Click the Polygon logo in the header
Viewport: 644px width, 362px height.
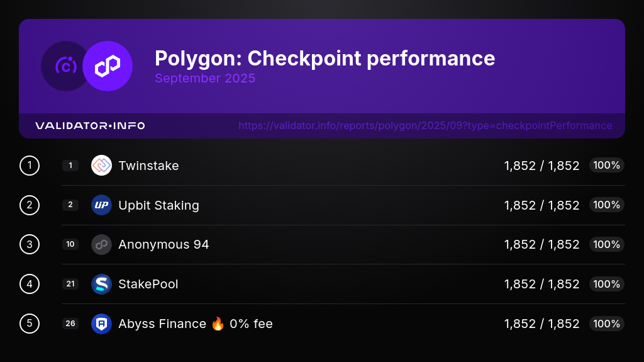click(108, 66)
